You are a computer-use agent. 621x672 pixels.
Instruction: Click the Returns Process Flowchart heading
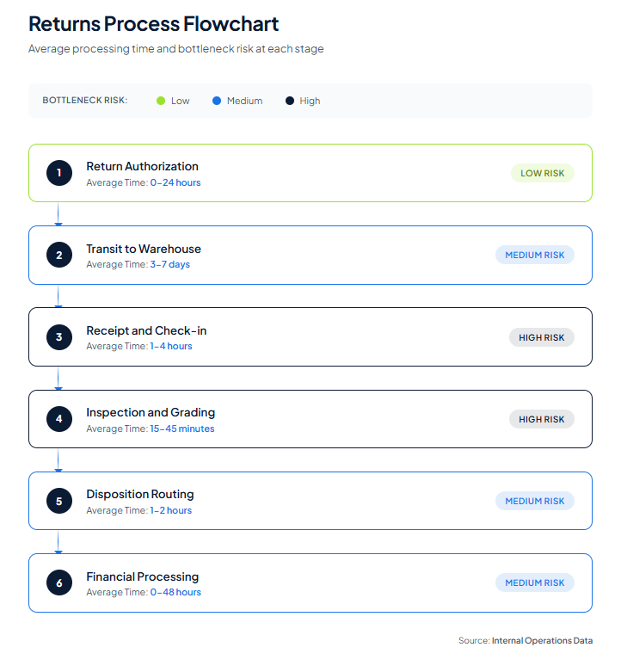click(x=153, y=23)
